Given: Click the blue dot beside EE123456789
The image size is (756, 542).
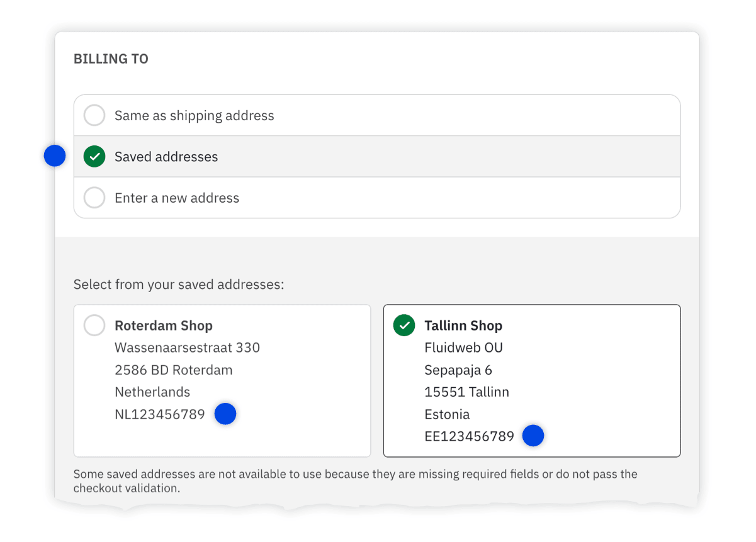Looking at the screenshot, I should 533,435.
